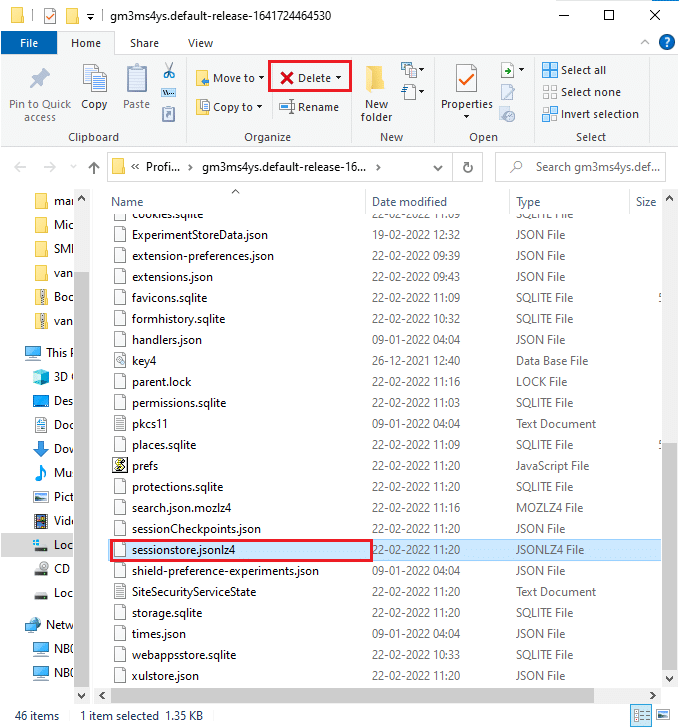Image resolution: width=680 pixels, height=728 pixels.
Task: Open Properties from ribbon
Action: pyautogui.click(x=466, y=88)
